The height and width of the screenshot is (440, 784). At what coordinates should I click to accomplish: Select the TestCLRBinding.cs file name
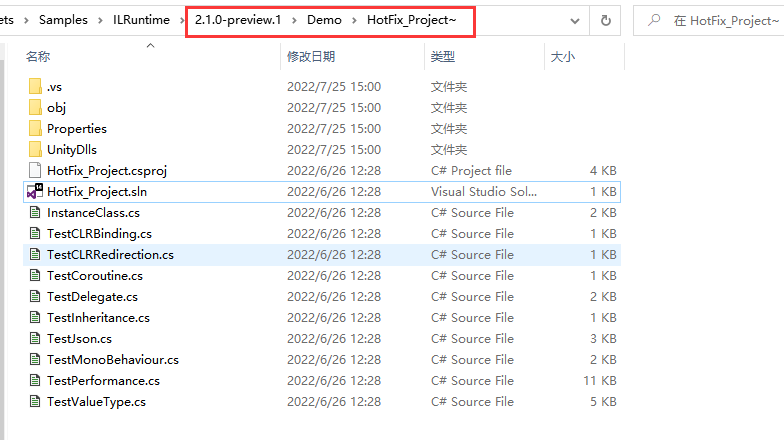(x=100, y=234)
